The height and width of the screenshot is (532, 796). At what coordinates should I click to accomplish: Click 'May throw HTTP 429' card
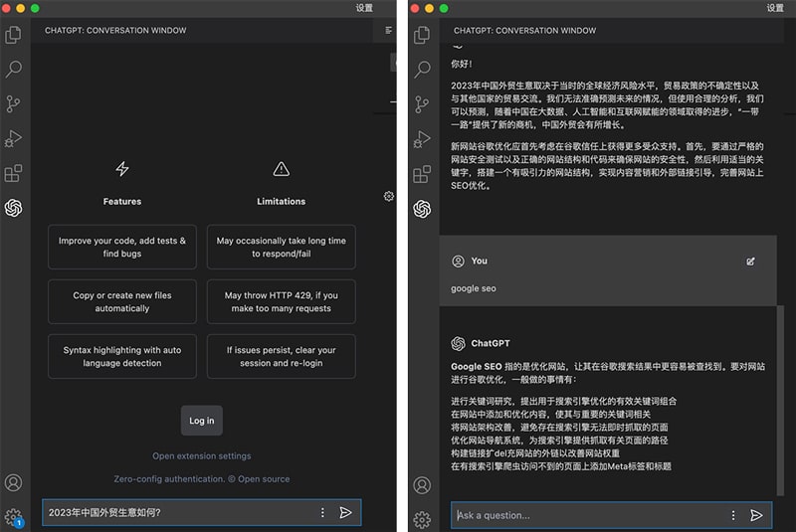point(282,301)
